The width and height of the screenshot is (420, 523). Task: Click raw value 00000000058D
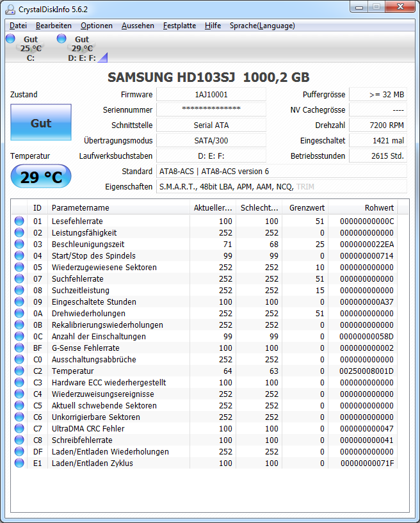pyautogui.click(x=367, y=336)
